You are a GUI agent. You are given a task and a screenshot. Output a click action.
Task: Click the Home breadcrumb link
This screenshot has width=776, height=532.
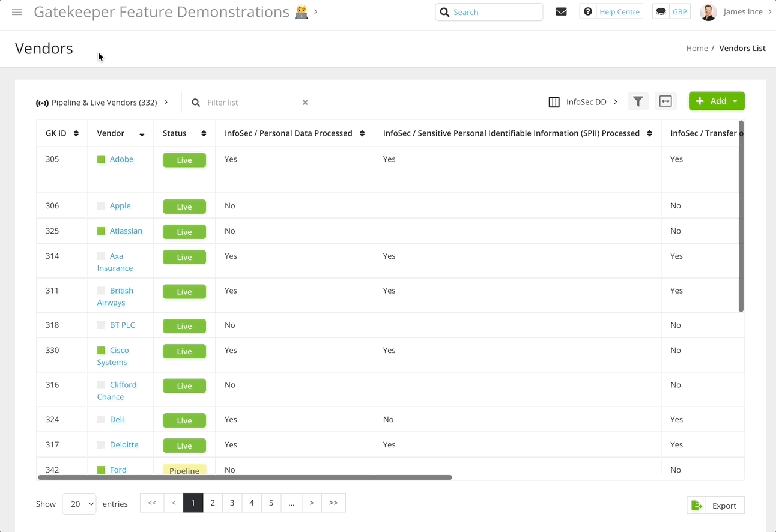pos(697,48)
